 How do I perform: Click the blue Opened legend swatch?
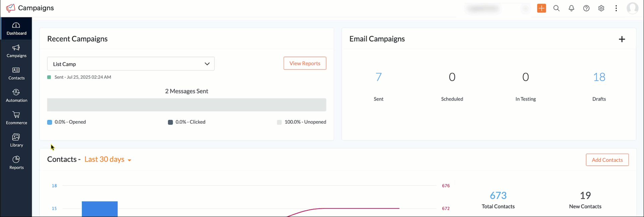click(x=50, y=122)
